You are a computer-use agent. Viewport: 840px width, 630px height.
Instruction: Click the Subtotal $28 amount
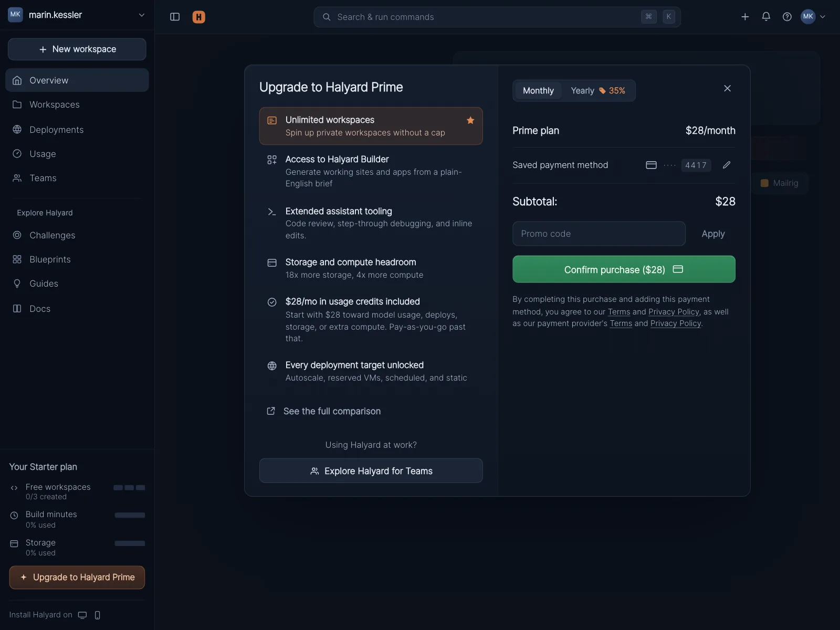point(725,202)
